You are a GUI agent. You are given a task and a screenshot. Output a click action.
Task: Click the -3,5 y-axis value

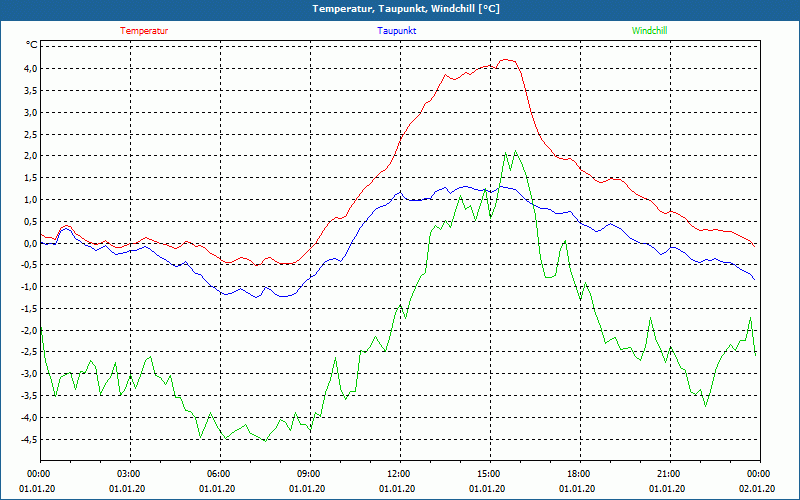[x=29, y=396]
